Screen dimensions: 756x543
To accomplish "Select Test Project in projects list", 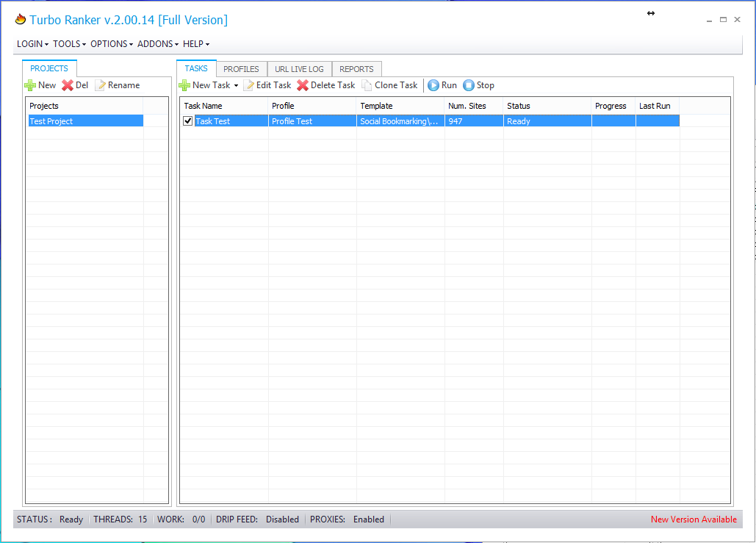I will click(x=85, y=121).
